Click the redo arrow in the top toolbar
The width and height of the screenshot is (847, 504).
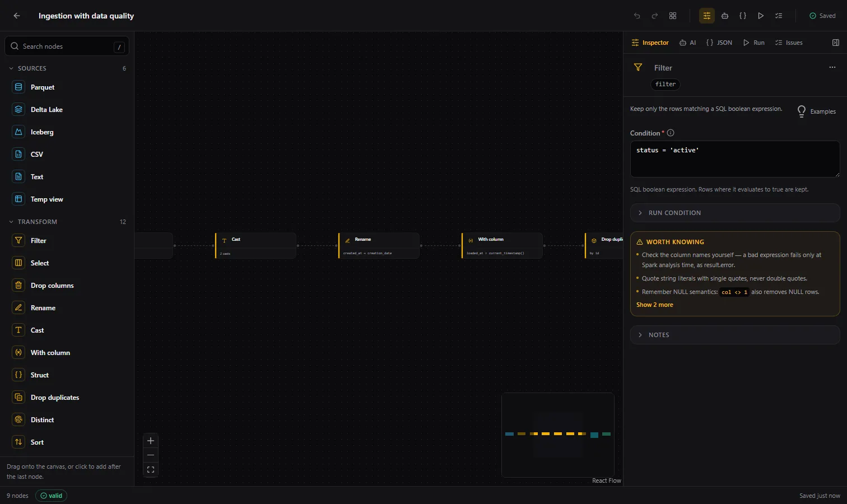(x=655, y=16)
